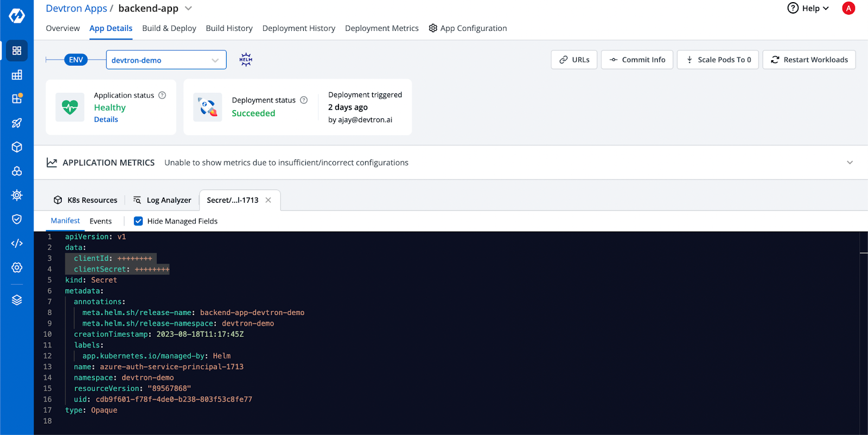Viewport: 868px width, 435px height.
Task: Open the Chart Store sidebar icon
Action: pos(17,171)
